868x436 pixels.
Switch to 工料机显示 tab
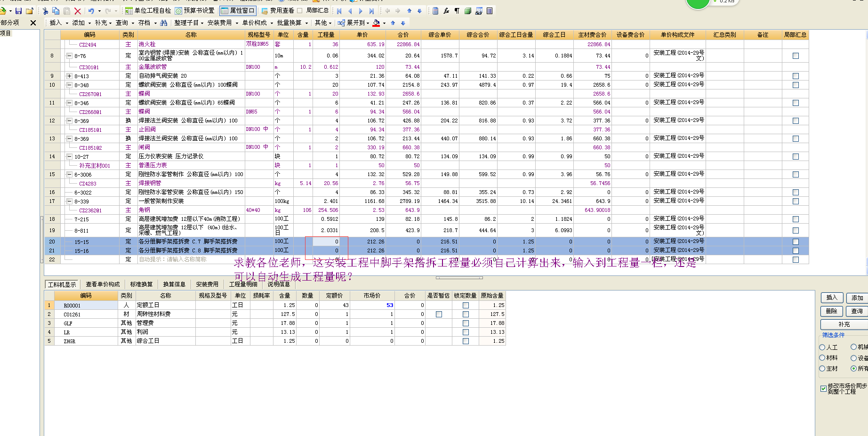click(62, 284)
